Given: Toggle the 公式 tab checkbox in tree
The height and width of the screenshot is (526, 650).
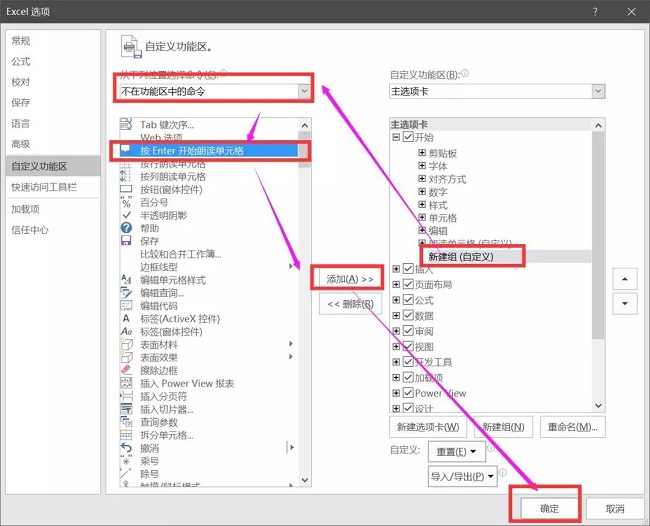Looking at the screenshot, I should (408, 300).
